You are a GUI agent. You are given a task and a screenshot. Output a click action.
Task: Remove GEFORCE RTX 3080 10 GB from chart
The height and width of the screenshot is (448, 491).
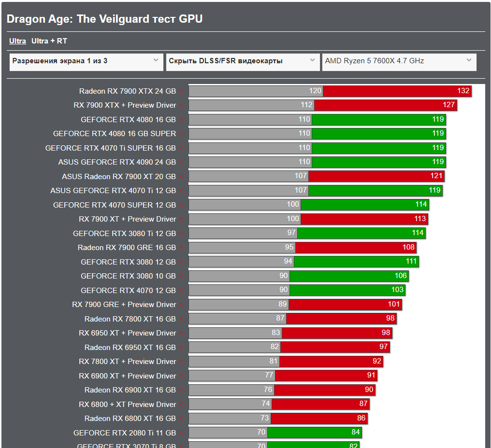[181, 277]
